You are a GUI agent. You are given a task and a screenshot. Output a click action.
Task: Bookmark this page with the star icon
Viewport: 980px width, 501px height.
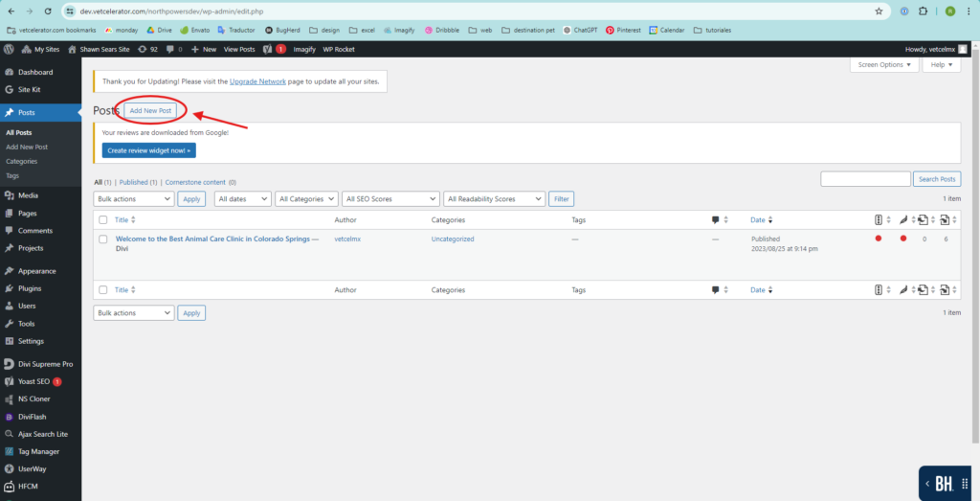[x=879, y=11]
